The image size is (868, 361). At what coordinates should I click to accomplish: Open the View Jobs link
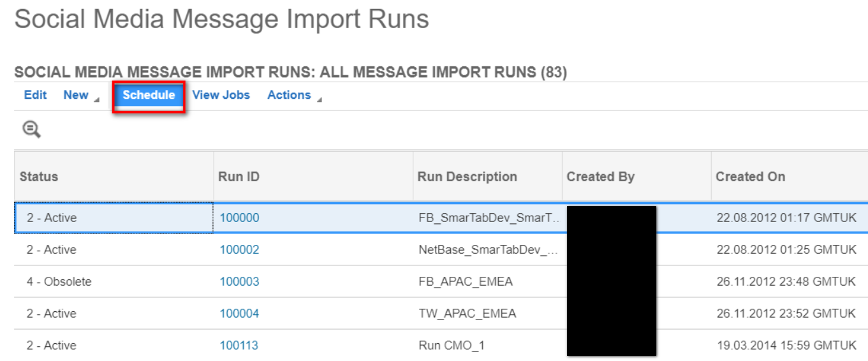221,95
